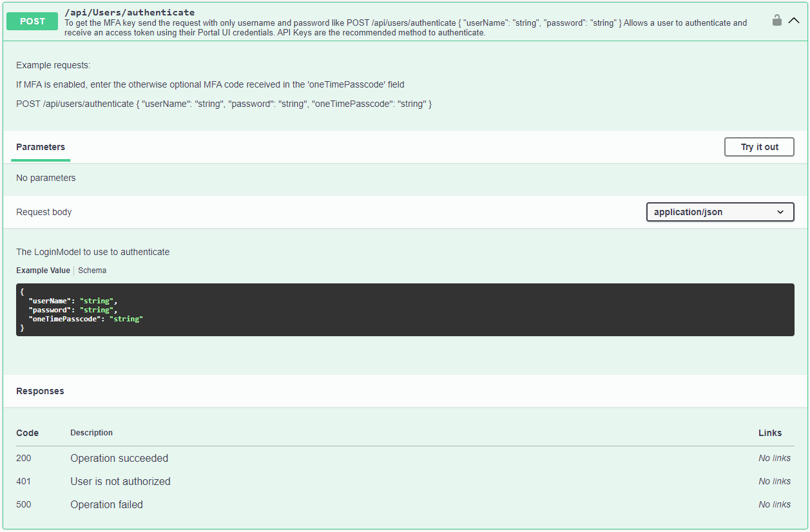Click the Responses section header
810x532 pixels.
(40, 391)
